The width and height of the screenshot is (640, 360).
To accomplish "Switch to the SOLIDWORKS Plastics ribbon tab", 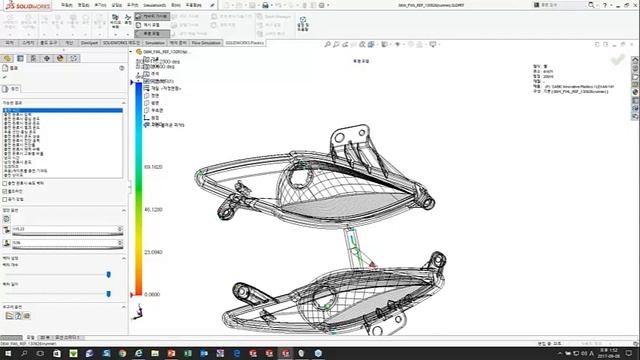I will [244, 43].
